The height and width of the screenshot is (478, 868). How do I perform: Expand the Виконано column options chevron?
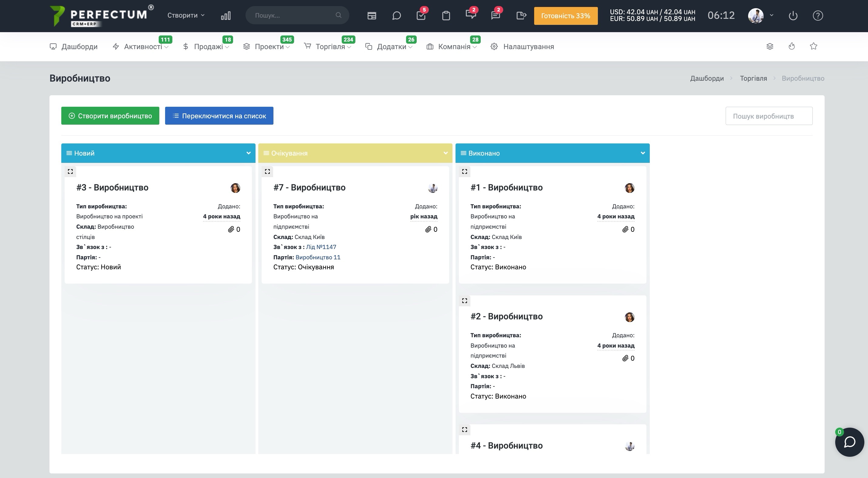643,153
